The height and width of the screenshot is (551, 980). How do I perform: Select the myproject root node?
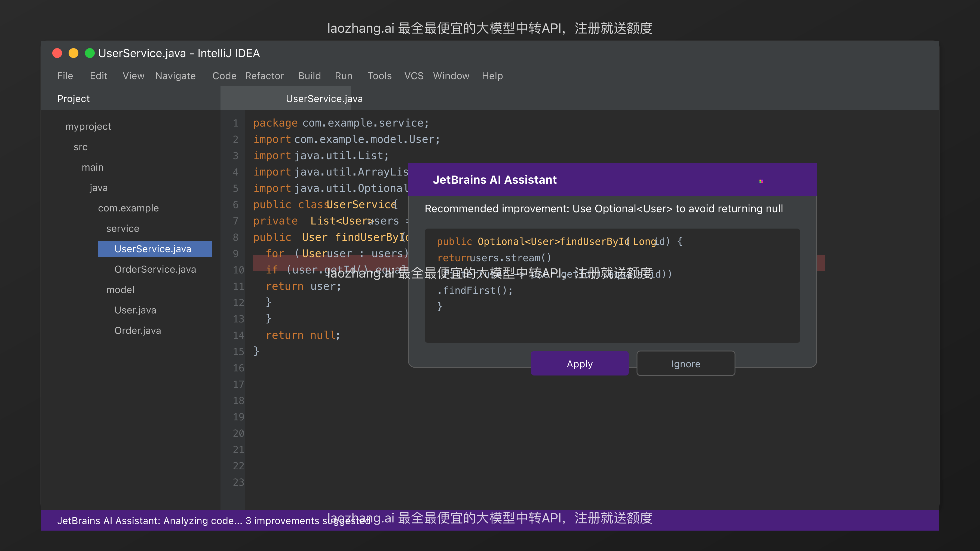(x=88, y=126)
